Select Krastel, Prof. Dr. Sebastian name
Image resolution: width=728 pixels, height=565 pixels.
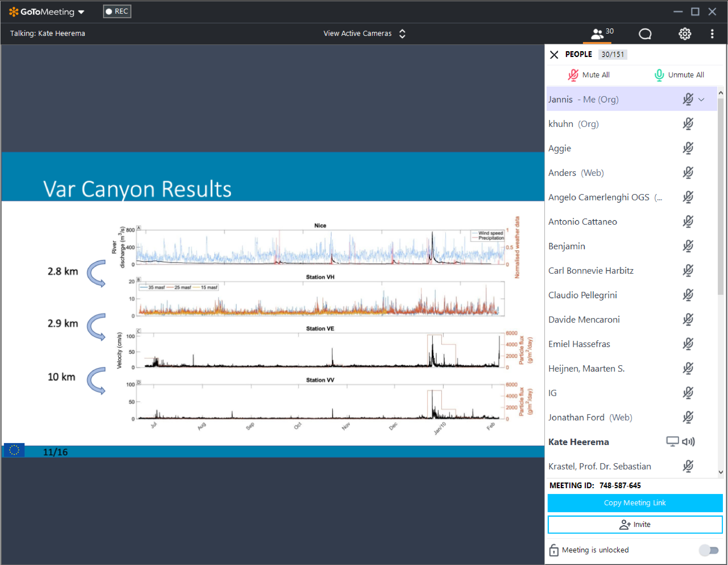(599, 466)
